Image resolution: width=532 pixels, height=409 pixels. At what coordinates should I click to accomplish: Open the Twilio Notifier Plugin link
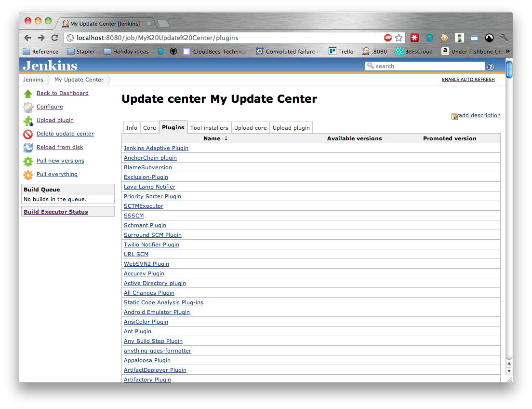point(151,245)
